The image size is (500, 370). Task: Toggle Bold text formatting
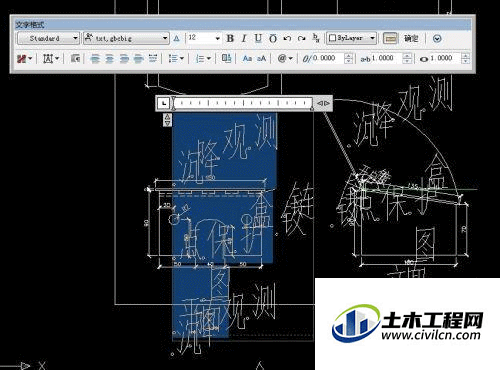230,38
